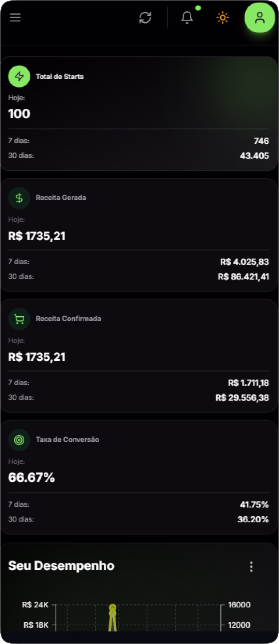This screenshot has width=279, height=644.
Task: Open the hamburger navigation menu
Action: 15,17
